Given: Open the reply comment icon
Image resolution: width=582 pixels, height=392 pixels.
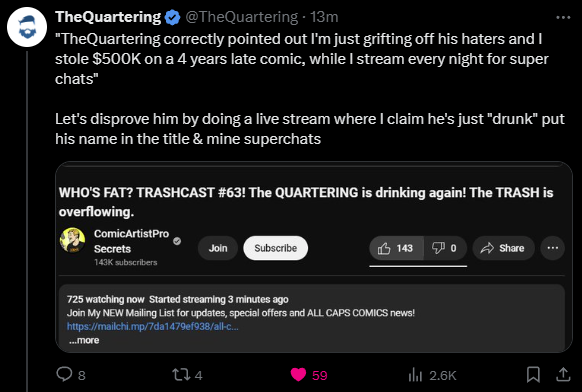Looking at the screenshot, I should point(64,374).
